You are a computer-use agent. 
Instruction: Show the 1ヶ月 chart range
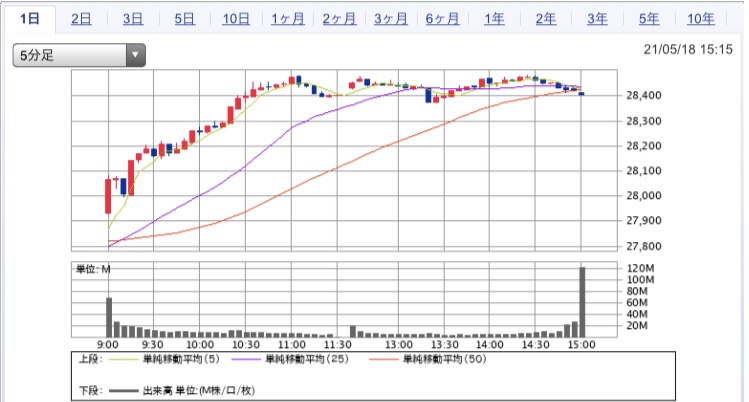[x=288, y=19]
